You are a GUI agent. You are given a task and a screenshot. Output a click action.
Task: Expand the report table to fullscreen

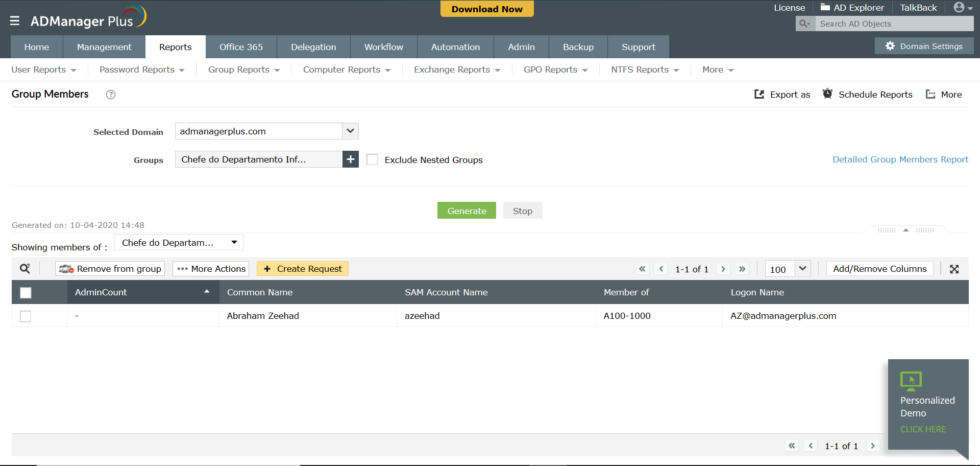coord(954,268)
